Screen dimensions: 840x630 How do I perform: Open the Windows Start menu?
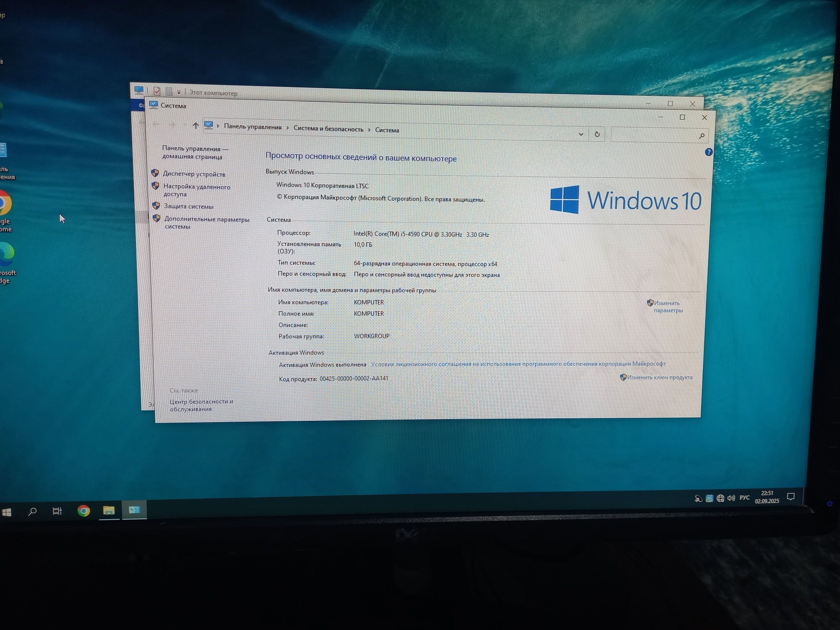(7, 512)
